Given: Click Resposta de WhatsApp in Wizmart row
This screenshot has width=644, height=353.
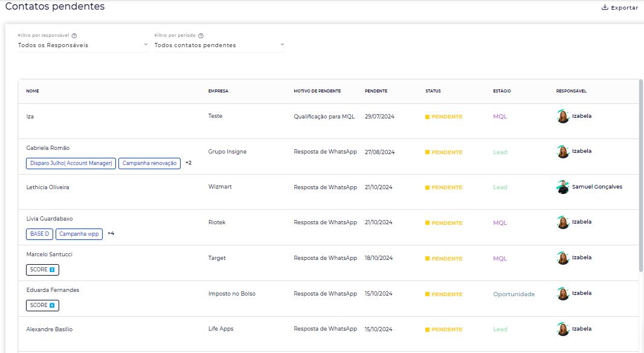Looking at the screenshot, I should point(325,187).
